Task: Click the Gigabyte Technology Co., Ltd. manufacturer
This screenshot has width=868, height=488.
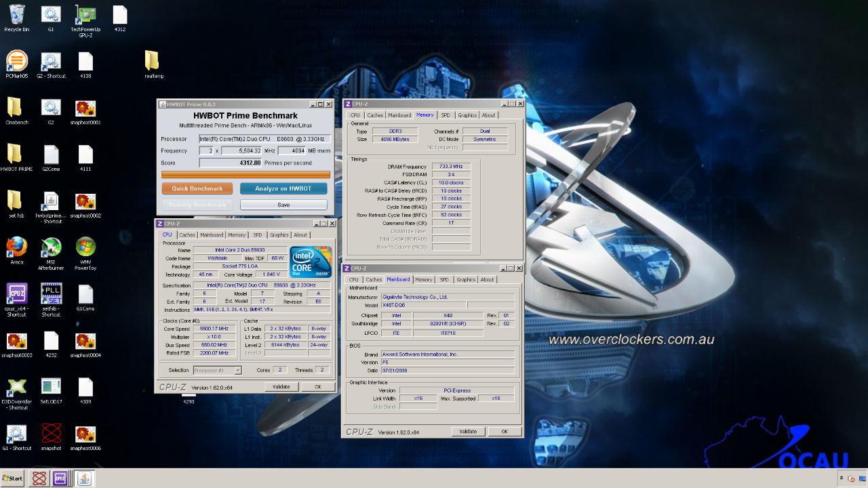Action: click(448, 297)
